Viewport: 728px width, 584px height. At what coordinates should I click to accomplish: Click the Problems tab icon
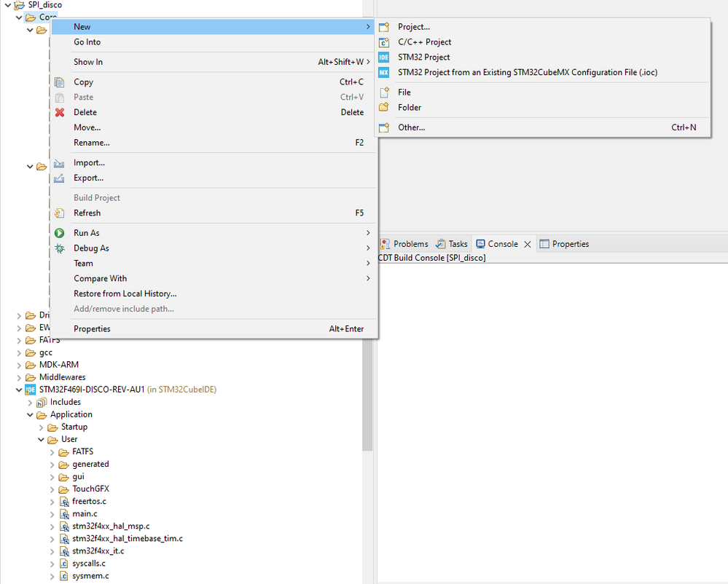pyautogui.click(x=385, y=244)
